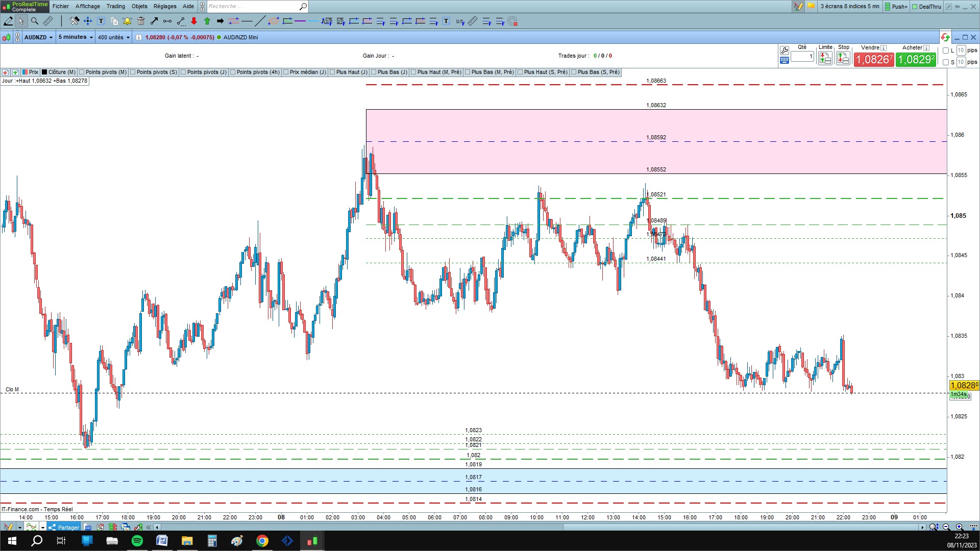980x551 pixels.
Task: Toggle the Plus Haut (J) checkbox
Action: coord(332,72)
